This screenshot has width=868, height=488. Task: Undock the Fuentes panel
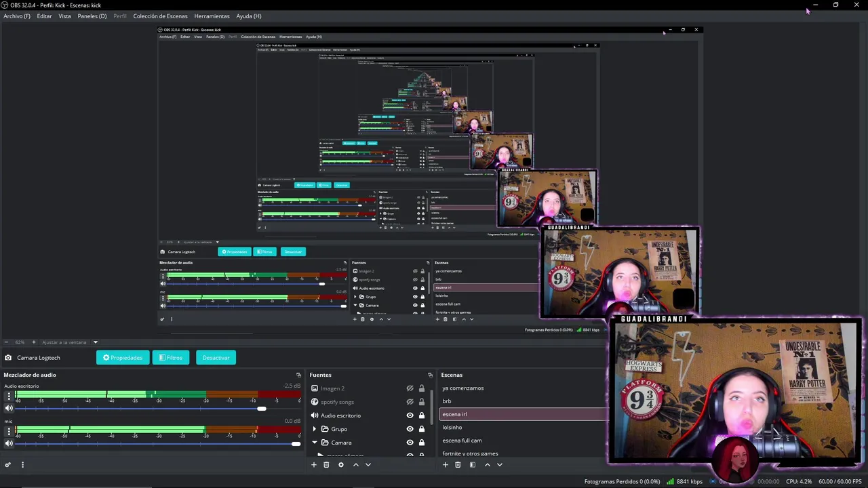click(430, 375)
